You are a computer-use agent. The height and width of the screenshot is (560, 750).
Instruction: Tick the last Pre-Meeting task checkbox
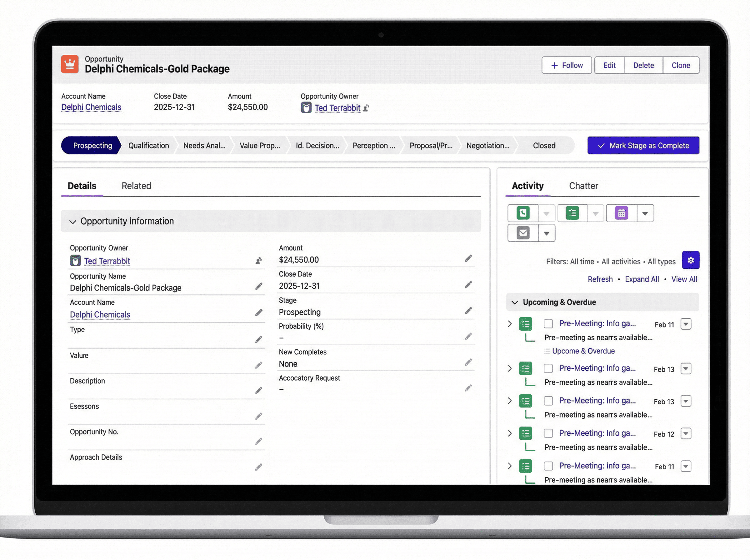click(548, 466)
